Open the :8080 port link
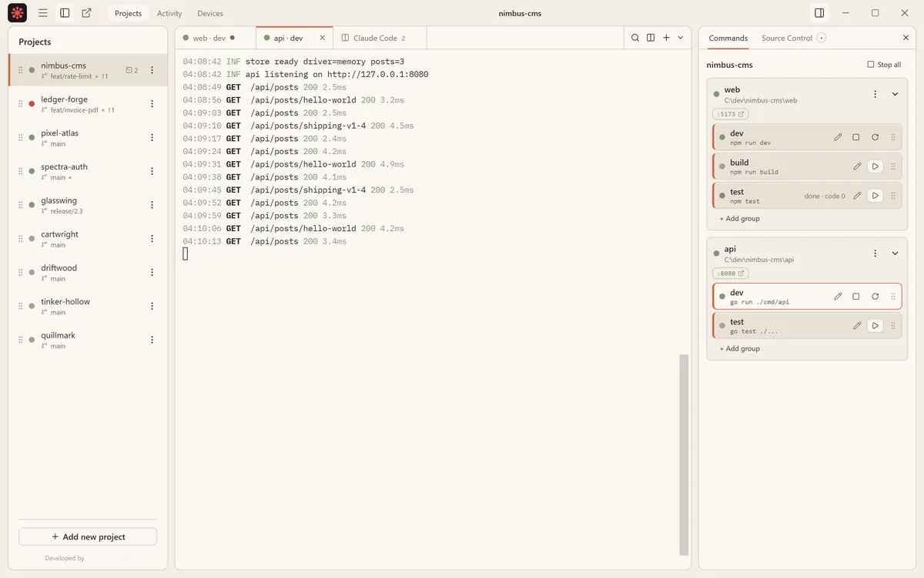This screenshot has width=924, height=578. [x=731, y=274]
